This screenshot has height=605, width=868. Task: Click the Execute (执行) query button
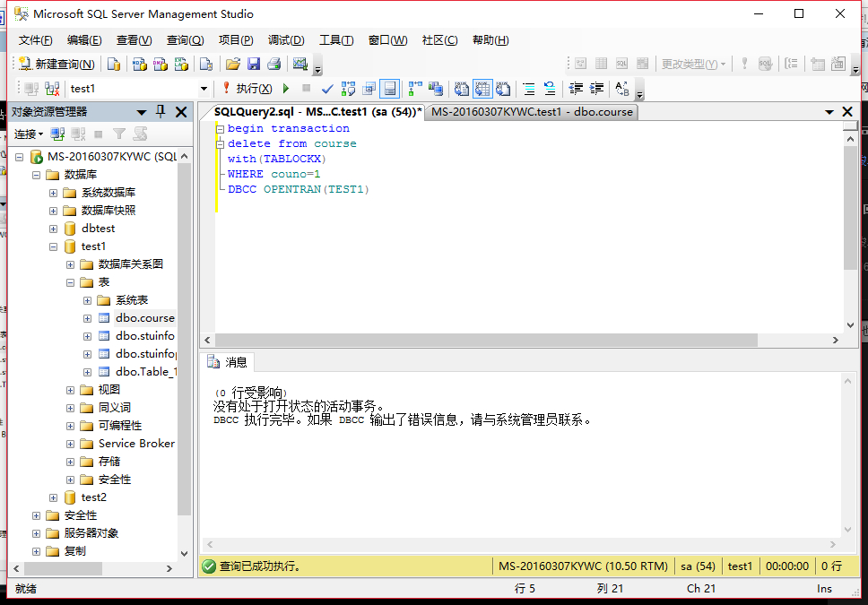pyautogui.click(x=247, y=88)
